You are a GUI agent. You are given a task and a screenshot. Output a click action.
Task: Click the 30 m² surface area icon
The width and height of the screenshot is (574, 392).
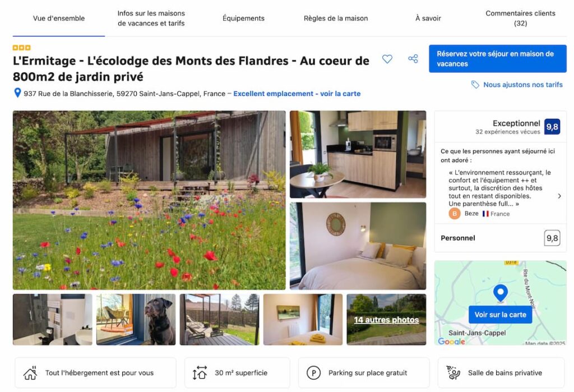point(200,372)
